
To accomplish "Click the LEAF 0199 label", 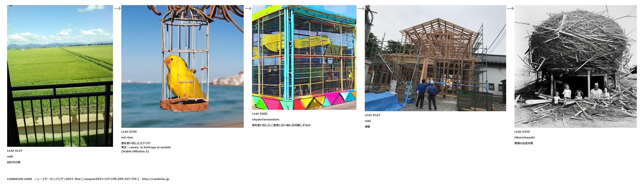I will point(129,132).
